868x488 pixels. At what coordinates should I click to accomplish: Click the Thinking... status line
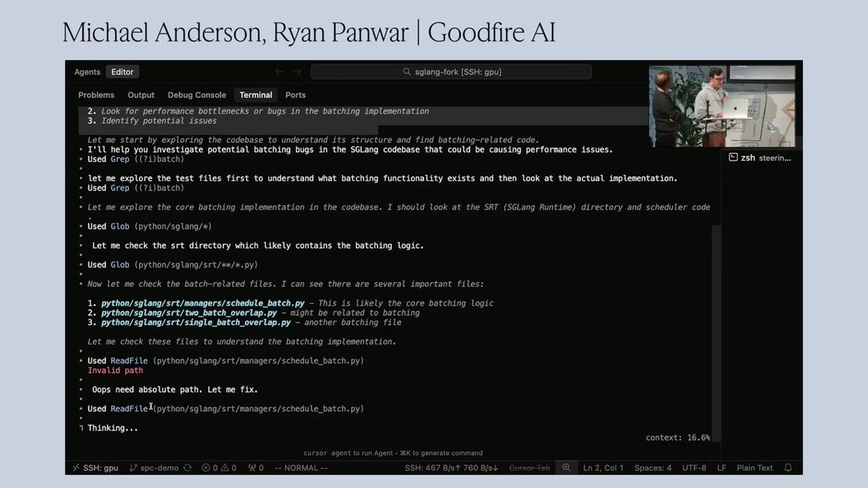click(112, 428)
